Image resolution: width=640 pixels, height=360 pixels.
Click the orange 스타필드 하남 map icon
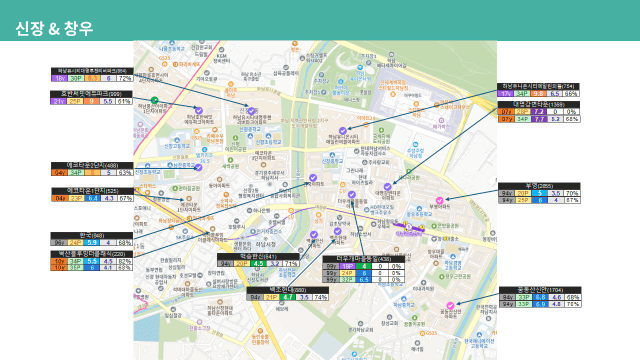[393, 94]
